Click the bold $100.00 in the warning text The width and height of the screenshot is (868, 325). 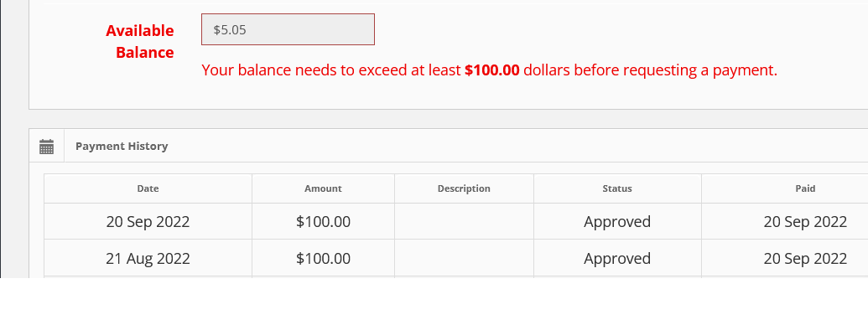pos(492,70)
